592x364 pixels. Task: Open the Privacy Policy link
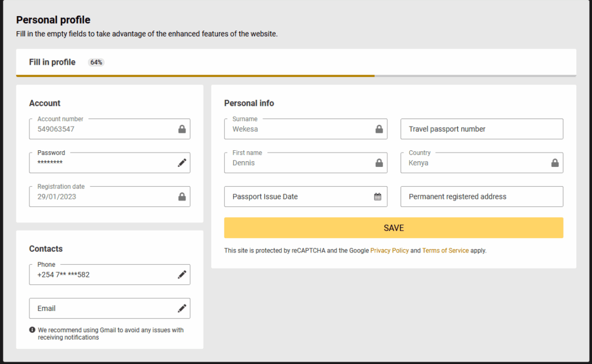point(389,251)
